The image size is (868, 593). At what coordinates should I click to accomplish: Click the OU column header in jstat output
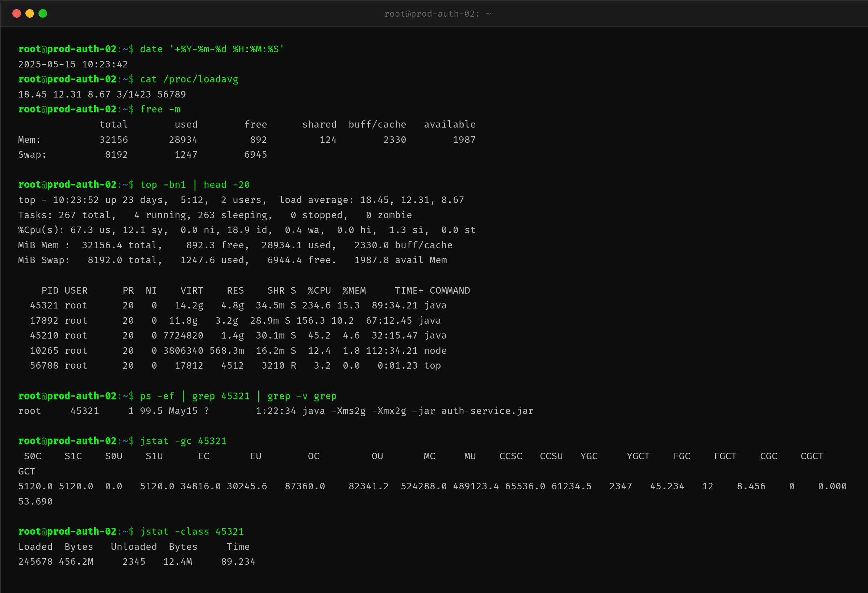pyautogui.click(x=377, y=456)
